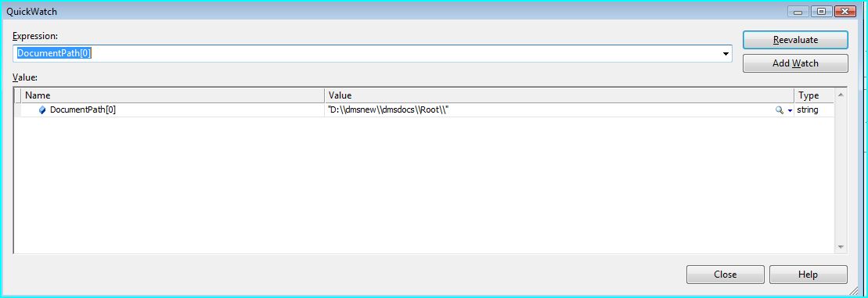The width and height of the screenshot is (868, 298).
Task: Click the Type column header
Action: pos(814,95)
